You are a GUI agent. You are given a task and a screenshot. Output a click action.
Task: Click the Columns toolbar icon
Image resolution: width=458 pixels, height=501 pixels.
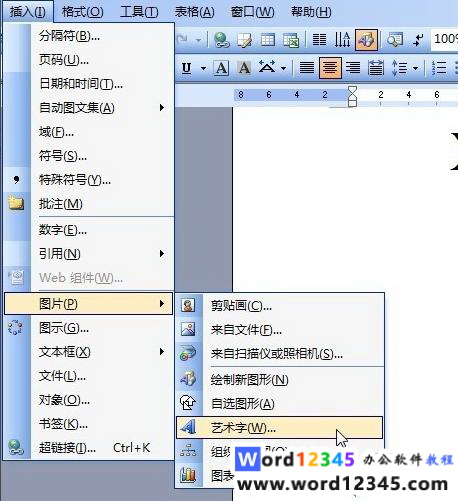pos(319,40)
